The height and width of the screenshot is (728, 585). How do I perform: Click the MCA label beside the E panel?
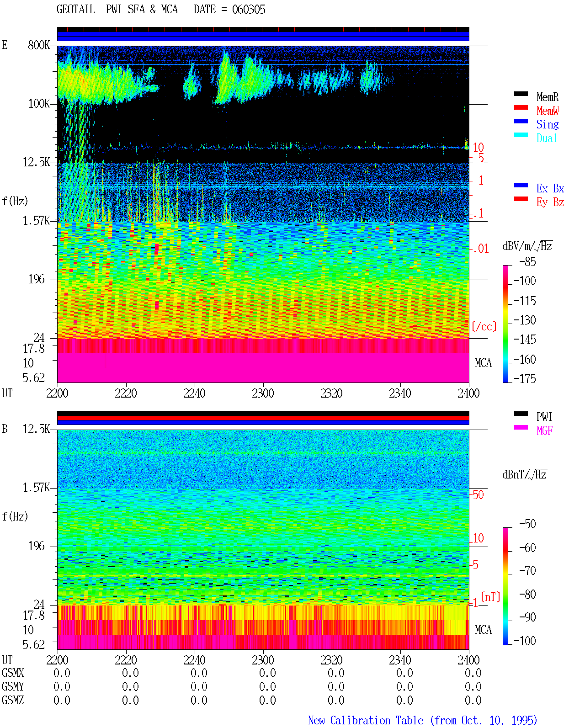(483, 363)
